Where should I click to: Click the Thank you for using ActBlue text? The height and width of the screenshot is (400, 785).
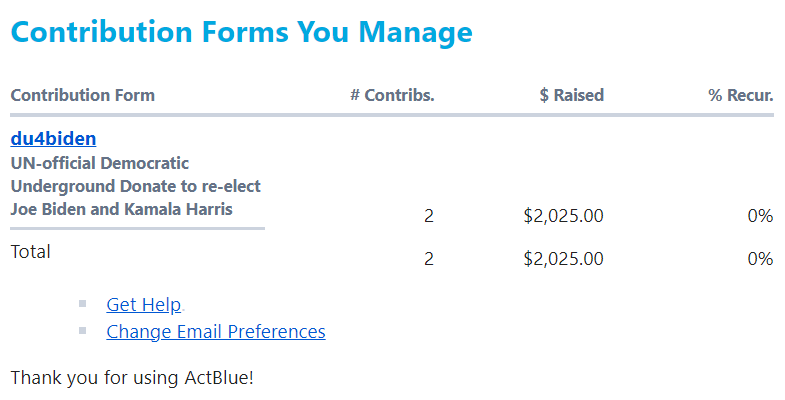click(132, 378)
